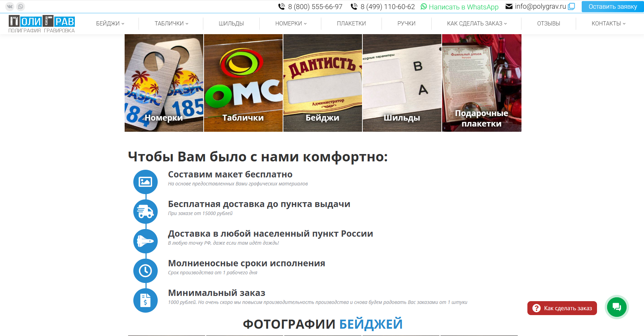This screenshot has height=336, width=644.
Task: Open the РУЧКИ menu item
Action: pyautogui.click(x=407, y=23)
